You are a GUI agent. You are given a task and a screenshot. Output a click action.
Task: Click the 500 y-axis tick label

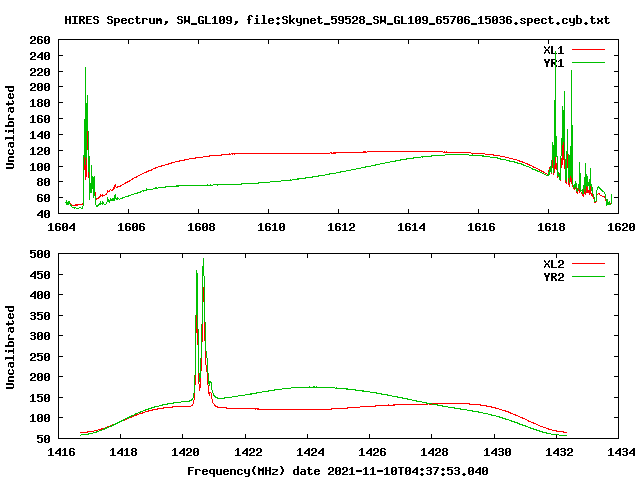pyautogui.click(x=40, y=254)
